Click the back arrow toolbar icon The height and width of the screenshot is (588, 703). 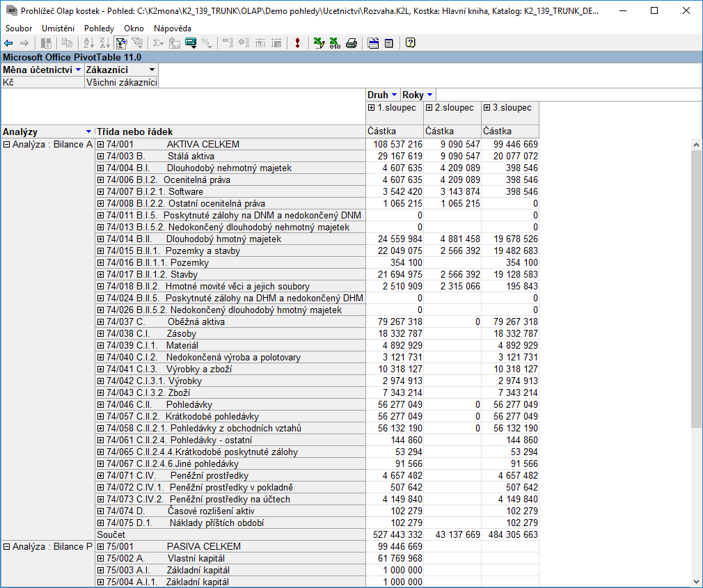click(8, 43)
